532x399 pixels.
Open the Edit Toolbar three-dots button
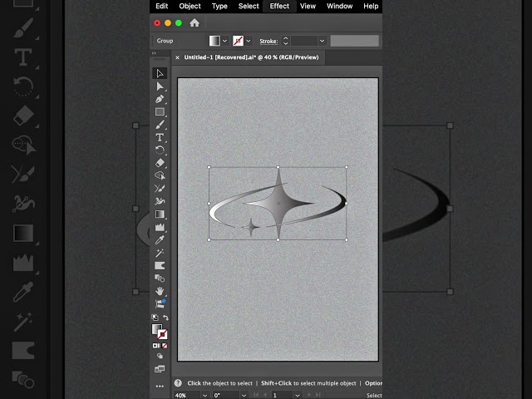coord(160,386)
